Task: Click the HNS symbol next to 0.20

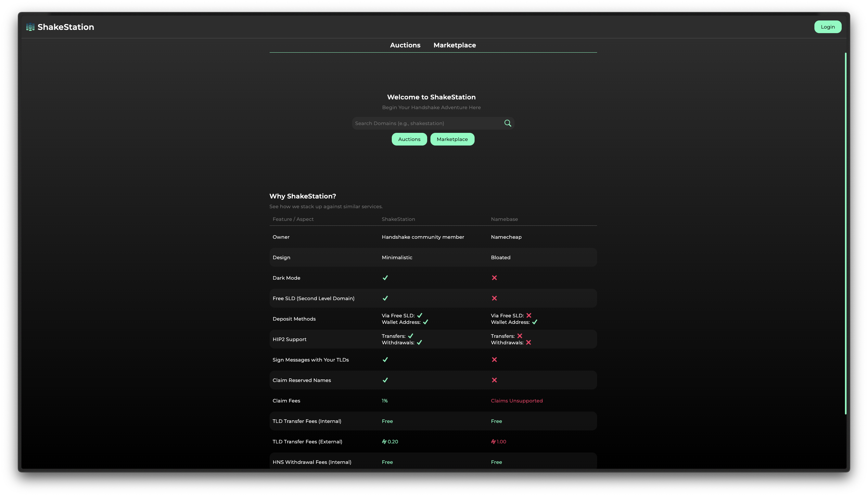Action: (384, 442)
